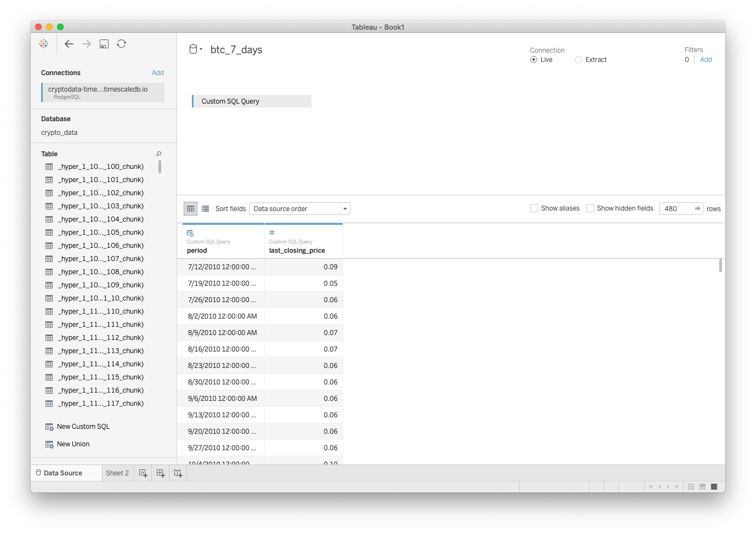Jump to first sheet tab
Image resolution: width=756 pixels, height=533 pixels.
click(x=651, y=487)
